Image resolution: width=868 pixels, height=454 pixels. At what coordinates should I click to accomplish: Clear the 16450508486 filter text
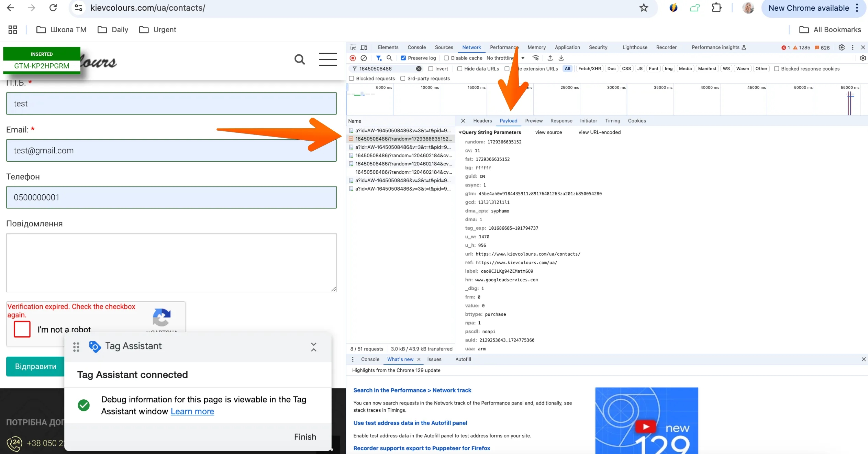coord(419,69)
